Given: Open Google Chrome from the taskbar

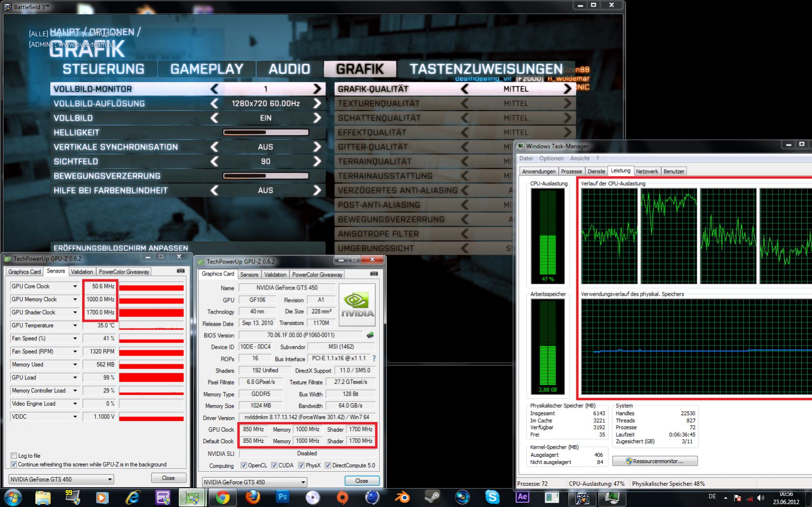Looking at the screenshot, I should [222, 497].
